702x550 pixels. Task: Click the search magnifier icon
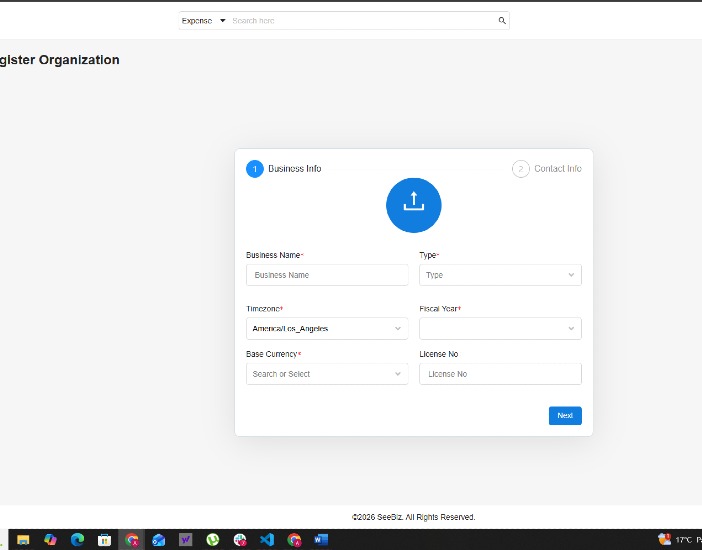pyautogui.click(x=502, y=21)
